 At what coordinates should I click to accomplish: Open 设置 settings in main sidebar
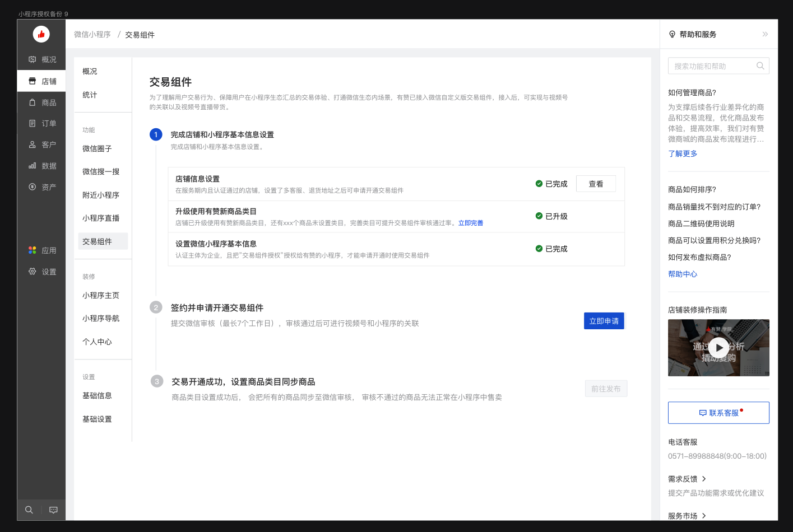[42, 272]
